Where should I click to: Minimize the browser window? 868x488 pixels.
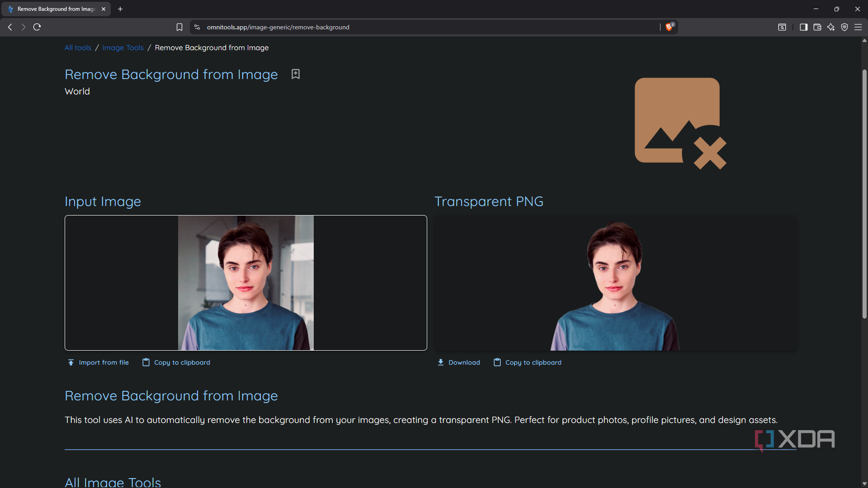click(816, 9)
